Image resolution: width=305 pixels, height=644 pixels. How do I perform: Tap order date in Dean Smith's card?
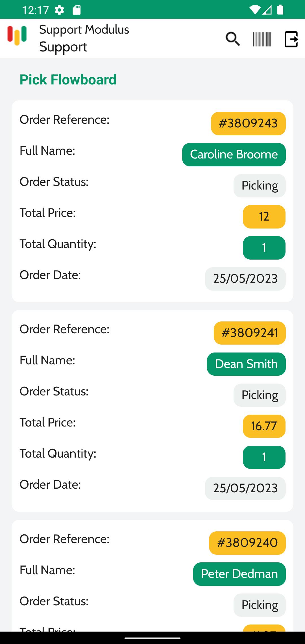coord(245,488)
